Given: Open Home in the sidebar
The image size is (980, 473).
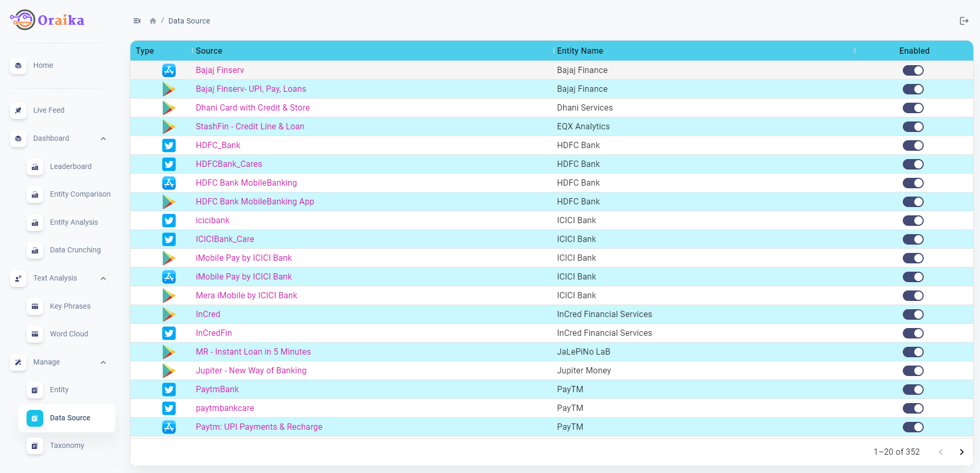Looking at the screenshot, I should [x=43, y=65].
